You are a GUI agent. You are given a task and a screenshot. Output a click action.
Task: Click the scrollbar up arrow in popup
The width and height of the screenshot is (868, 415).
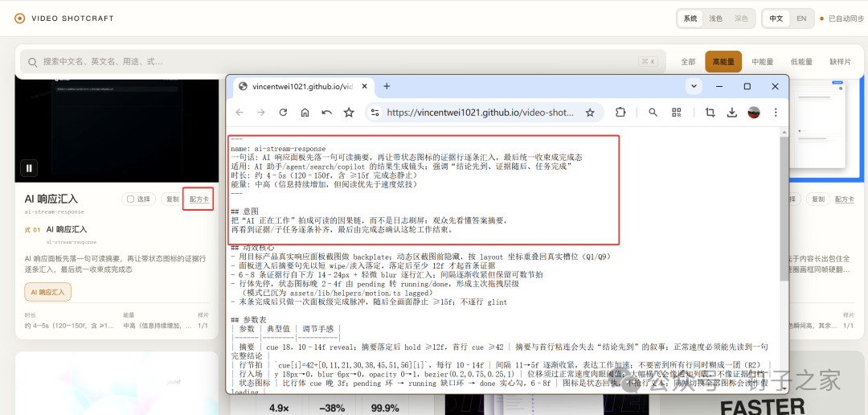(784, 132)
